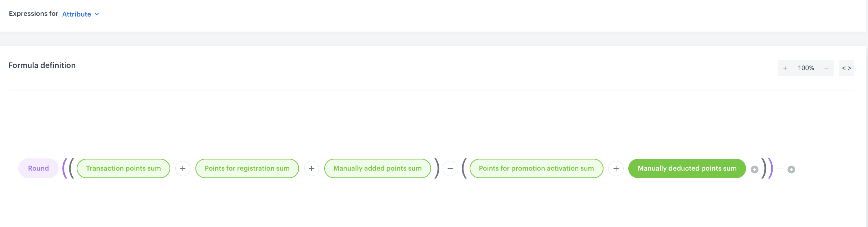Click the add icon at the end of the formula
868x227 pixels.
coord(791,170)
